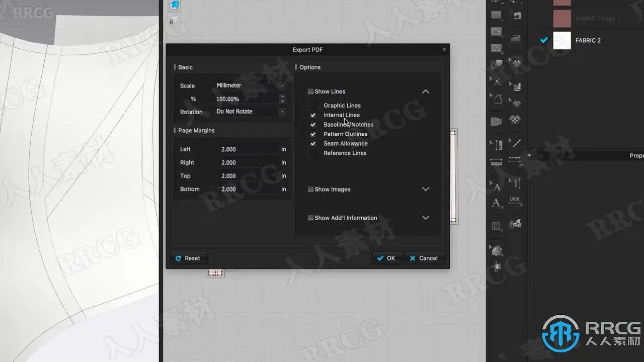This screenshot has height=362, width=644.
Task: Click the white FABRIC 2 swatch
Action: [562, 41]
